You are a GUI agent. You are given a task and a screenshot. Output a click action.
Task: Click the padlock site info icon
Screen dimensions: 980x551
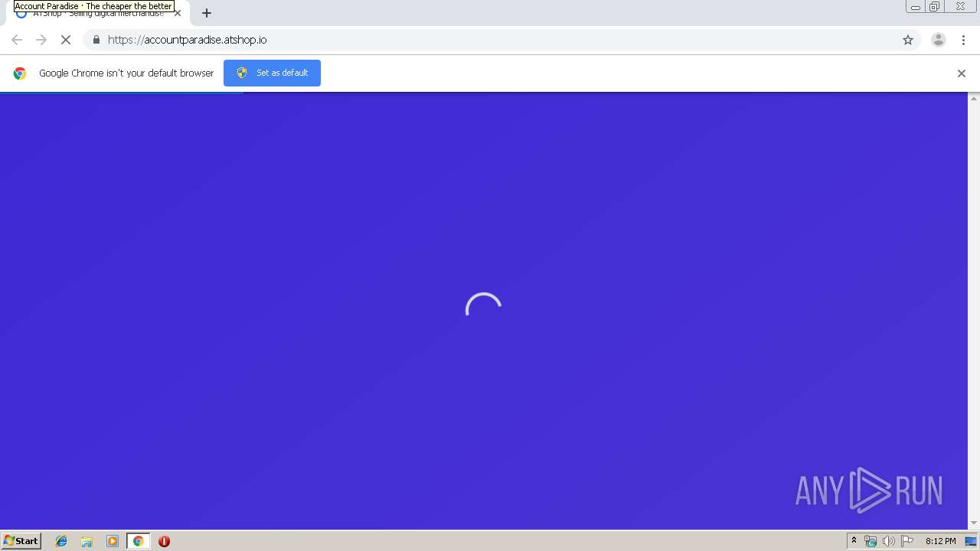tap(96, 40)
